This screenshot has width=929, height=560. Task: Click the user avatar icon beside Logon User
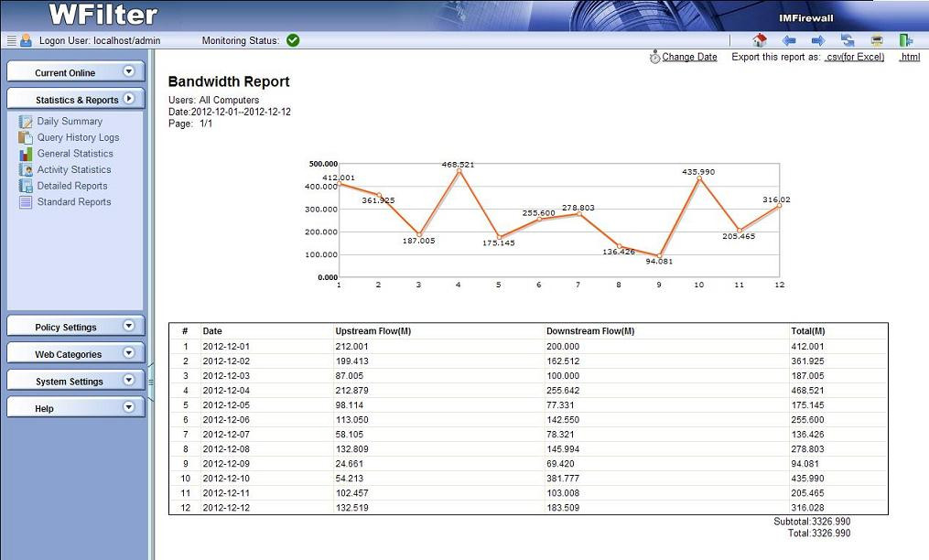tap(26, 40)
